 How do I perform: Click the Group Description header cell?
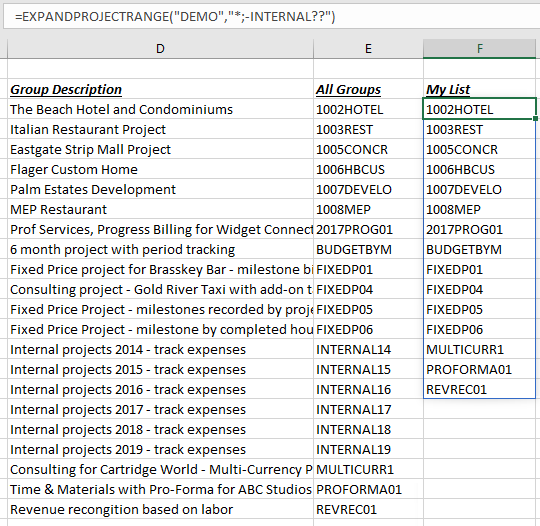[160, 89]
